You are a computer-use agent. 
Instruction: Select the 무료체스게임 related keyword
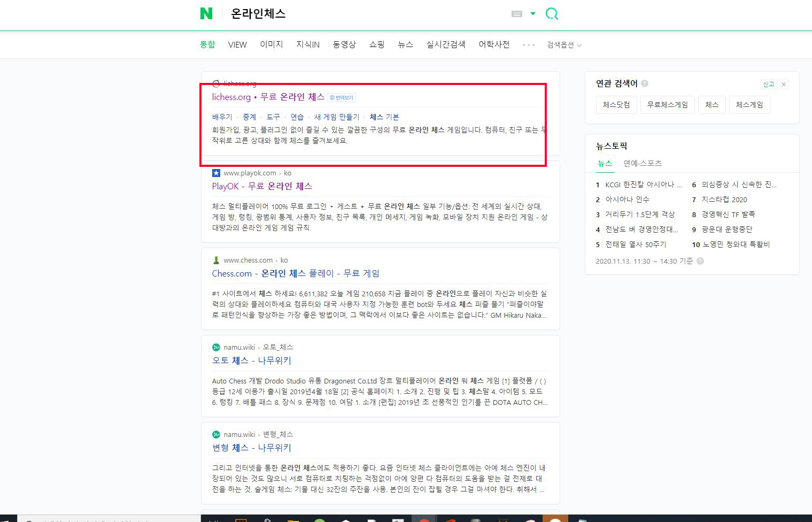click(x=668, y=105)
